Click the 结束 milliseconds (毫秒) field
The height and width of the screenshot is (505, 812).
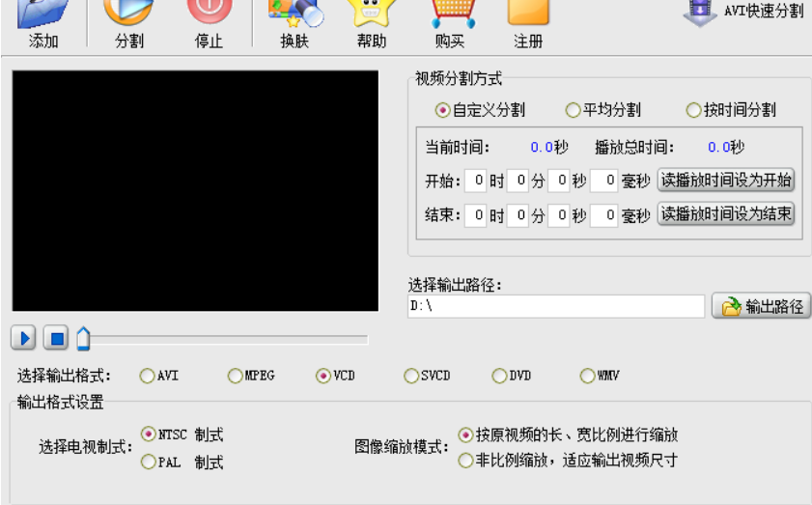pos(603,215)
